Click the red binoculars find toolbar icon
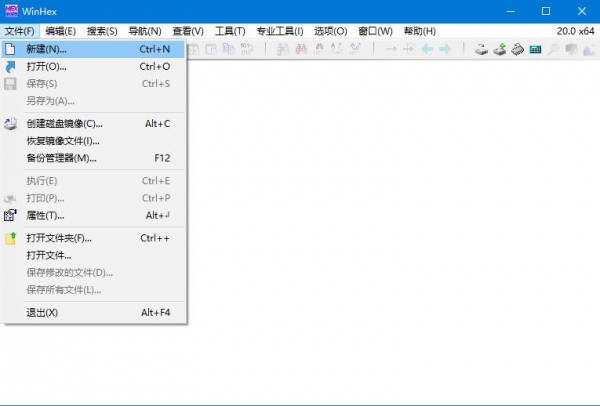The width and height of the screenshot is (600, 406). point(301,49)
